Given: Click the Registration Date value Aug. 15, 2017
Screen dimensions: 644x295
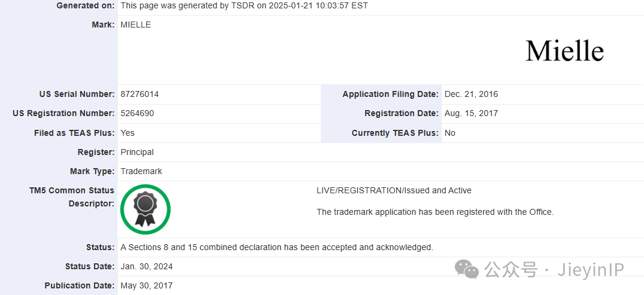Looking at the screenshot, I should click(x=471, y=113).
